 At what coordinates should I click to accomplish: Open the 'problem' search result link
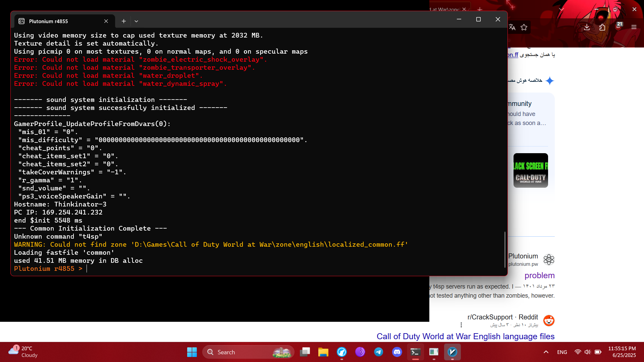point(539,276)
